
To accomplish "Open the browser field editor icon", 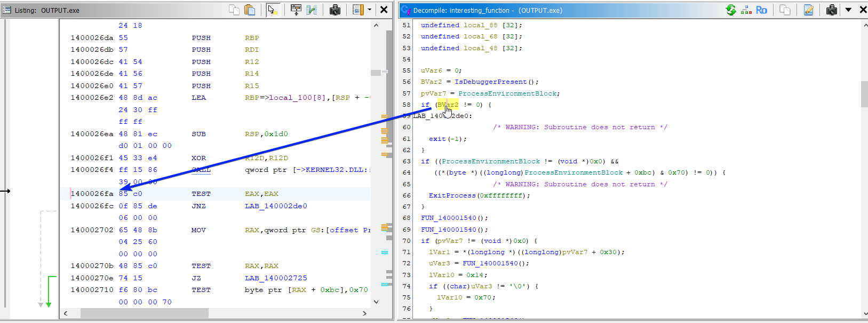I will pyautogui.click(x=296, y=10).
